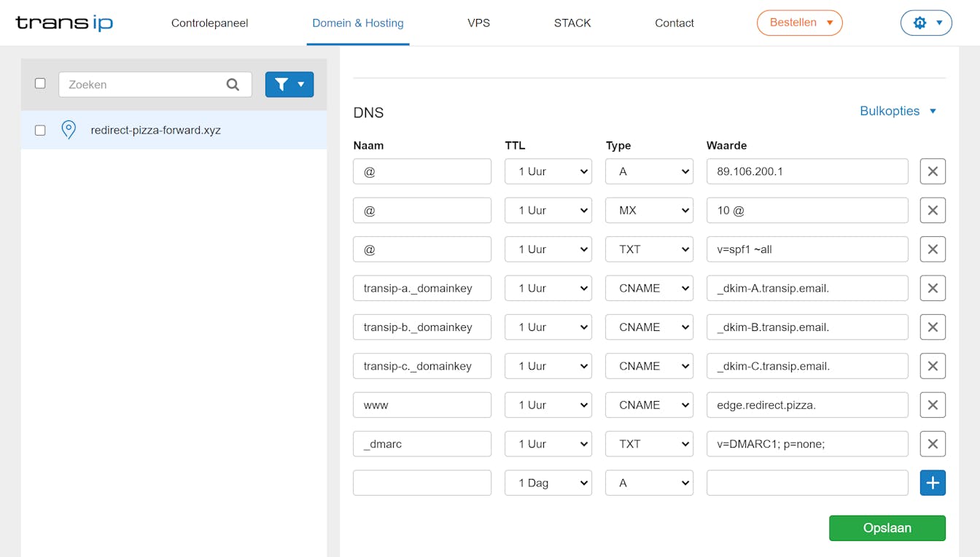Add new DNS record with plus button
Viewport: 980px width, 557px height.
933,483
